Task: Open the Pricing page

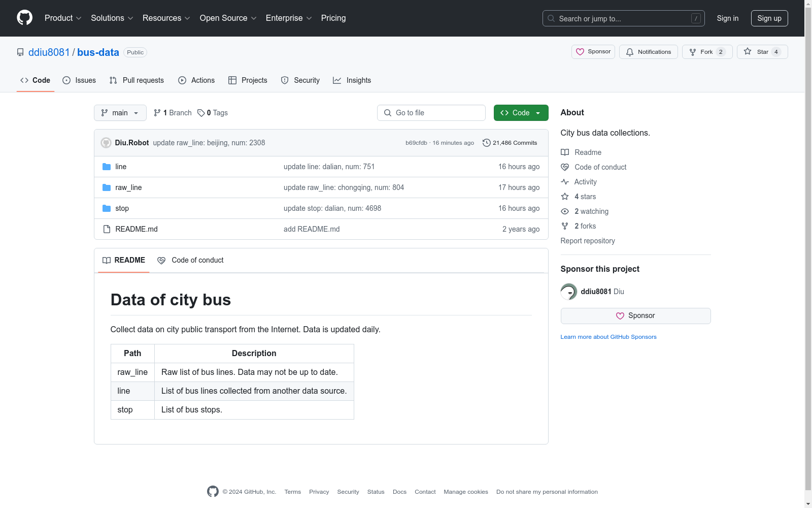Action: click(333, 18)
